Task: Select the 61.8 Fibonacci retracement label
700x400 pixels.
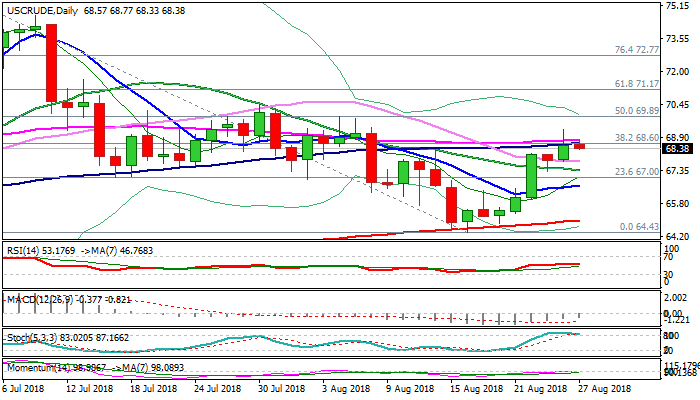Action: tap(636, 84)
